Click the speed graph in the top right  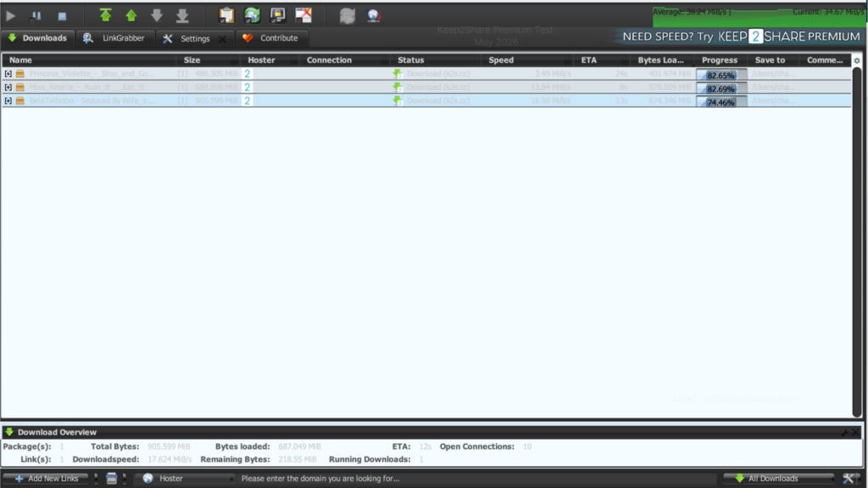(x=759, y=15)
